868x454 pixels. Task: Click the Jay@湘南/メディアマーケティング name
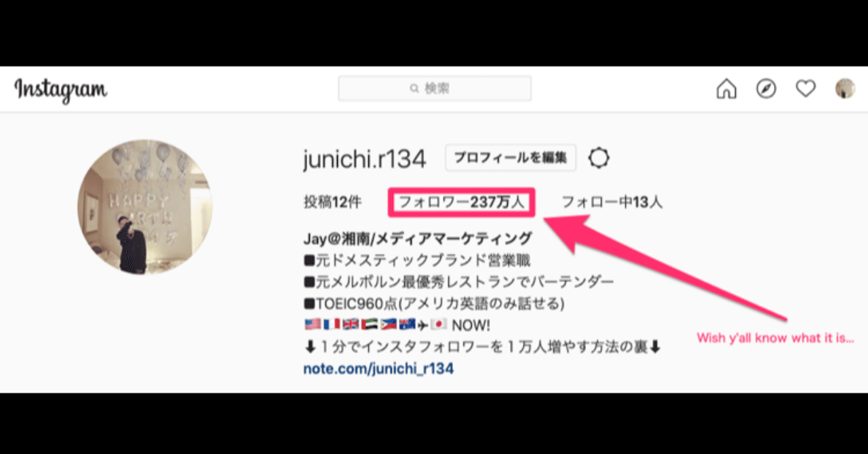tap(418, 239)
